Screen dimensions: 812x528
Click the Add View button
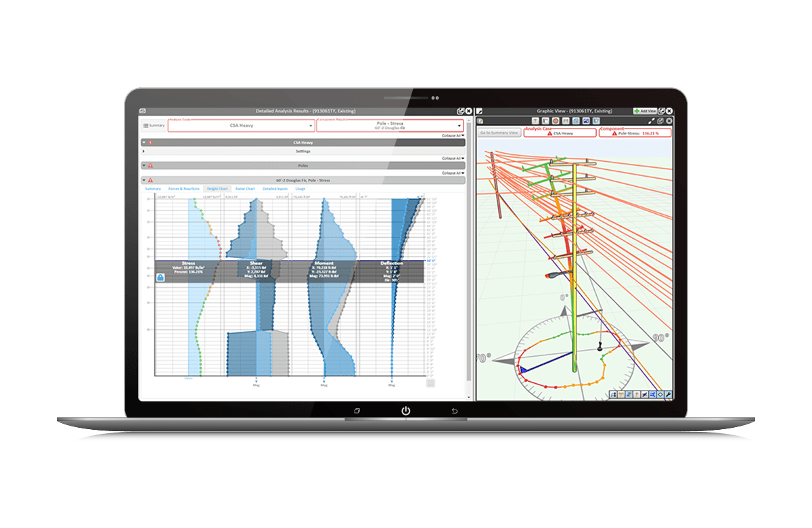point(645,110)
